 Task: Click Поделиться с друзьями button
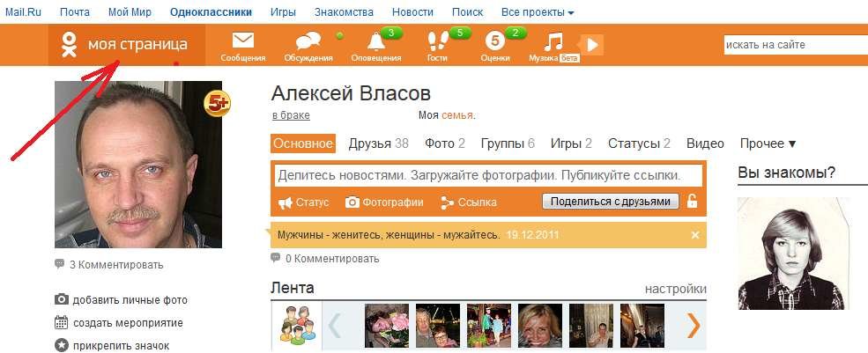(610, 202)
